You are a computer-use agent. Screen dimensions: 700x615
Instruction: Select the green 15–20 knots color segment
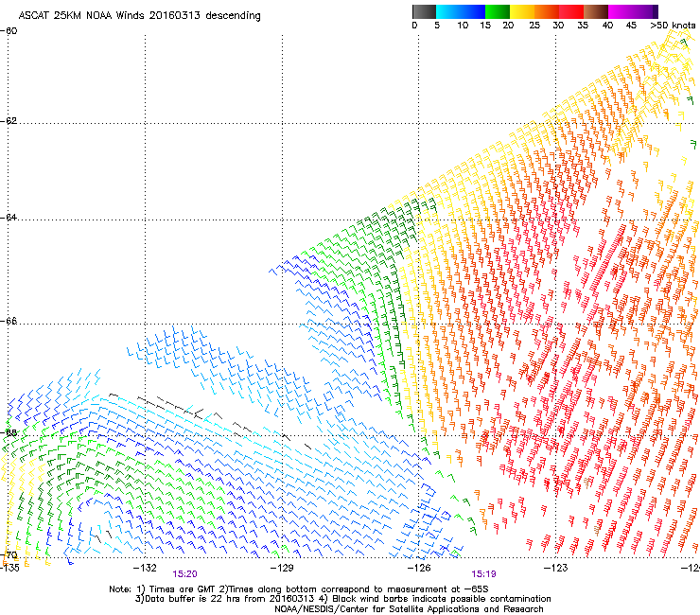[x=498, y=11]
